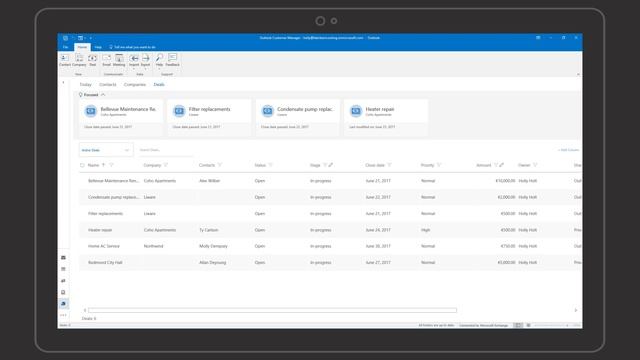
Task: Open Ribbon Display Options in title bar
Action: 538,38
